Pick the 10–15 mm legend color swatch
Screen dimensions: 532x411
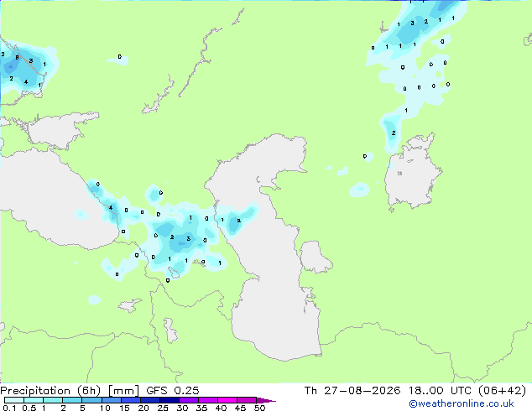[111, 400]
